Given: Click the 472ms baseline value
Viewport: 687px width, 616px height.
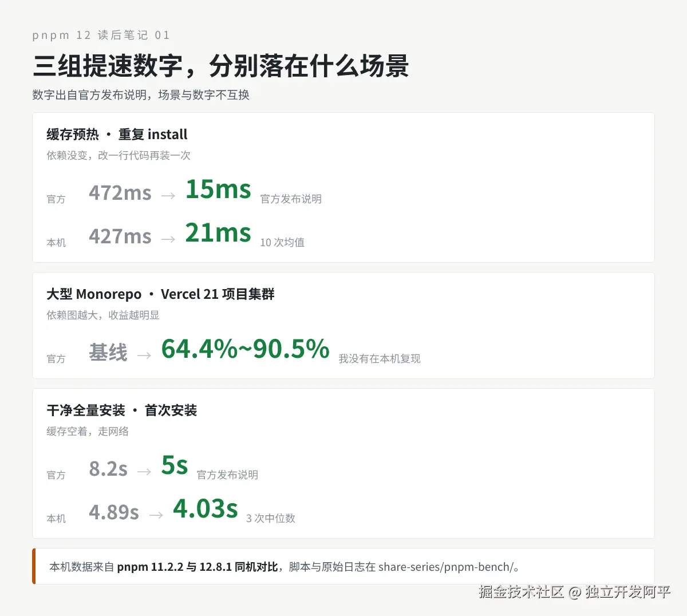Looking at the screenshot, I should pyautogui.click(x=120, y=193).
